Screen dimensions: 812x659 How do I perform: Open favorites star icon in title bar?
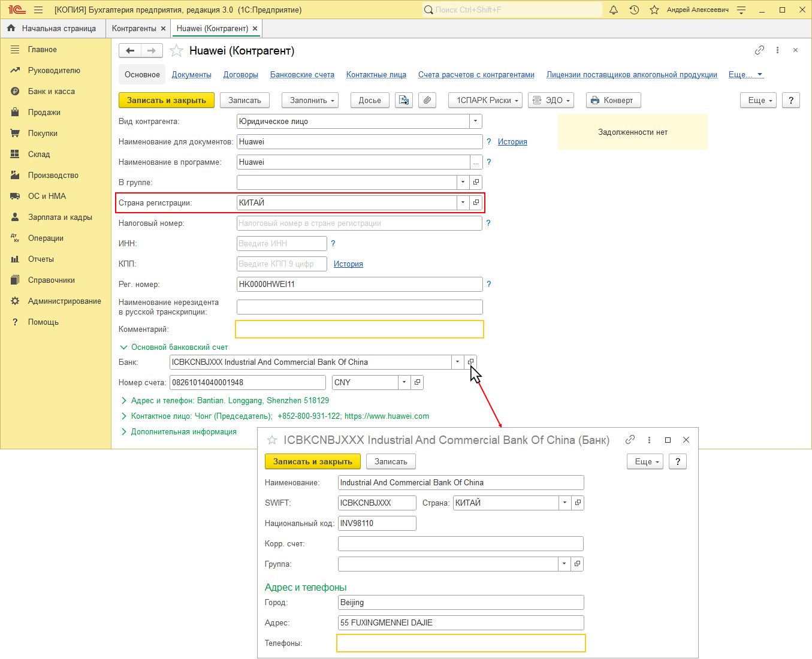[654, 10]
